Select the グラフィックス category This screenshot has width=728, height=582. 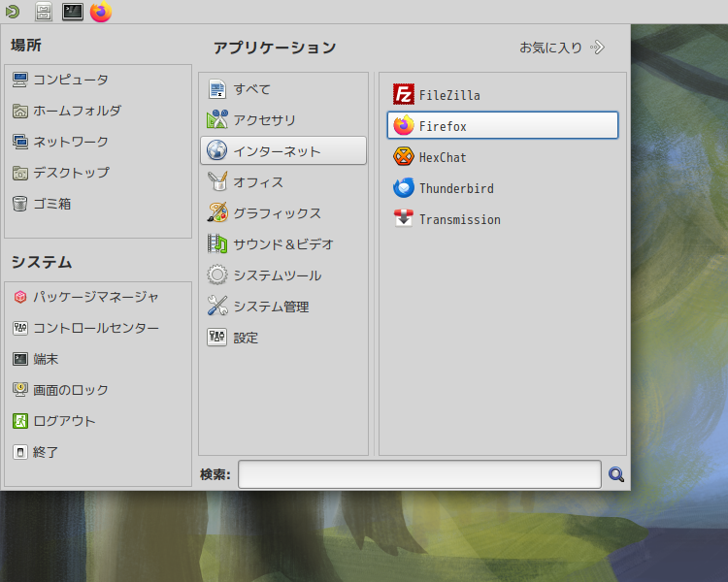283,213
